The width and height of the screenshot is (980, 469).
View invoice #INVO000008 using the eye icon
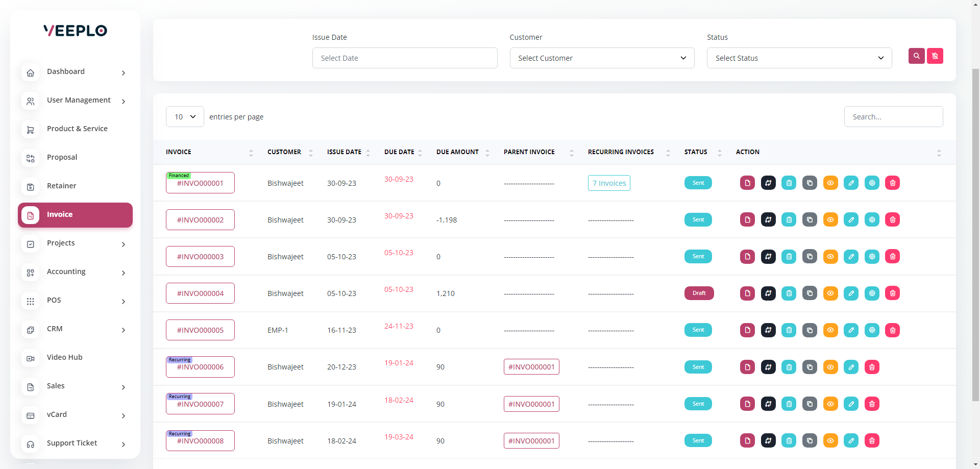tap(830, 441)
